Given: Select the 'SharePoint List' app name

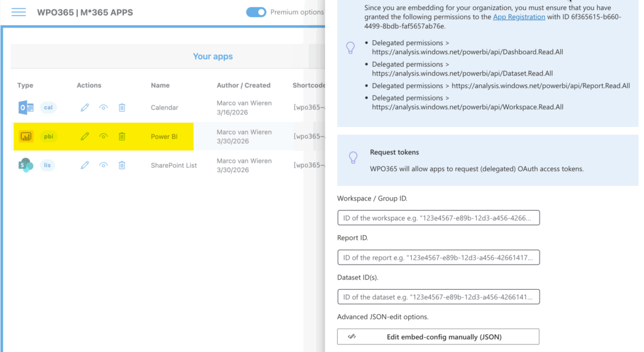Looking at the screenshot, I should 174,165.
